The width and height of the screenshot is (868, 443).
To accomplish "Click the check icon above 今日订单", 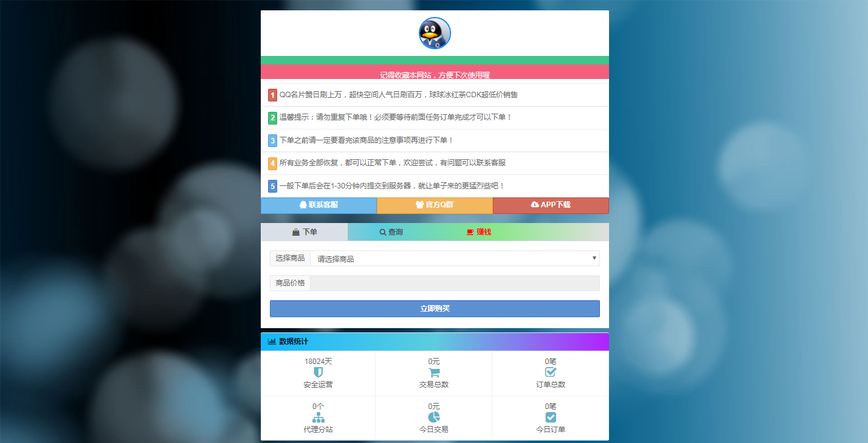I will click(550, 417).
